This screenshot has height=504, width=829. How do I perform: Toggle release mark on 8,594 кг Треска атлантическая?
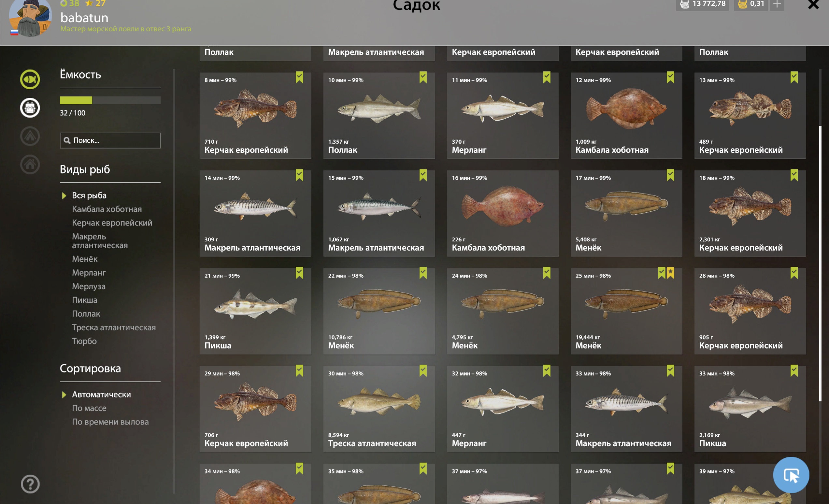pyautogui.click(x=423, y=371)
